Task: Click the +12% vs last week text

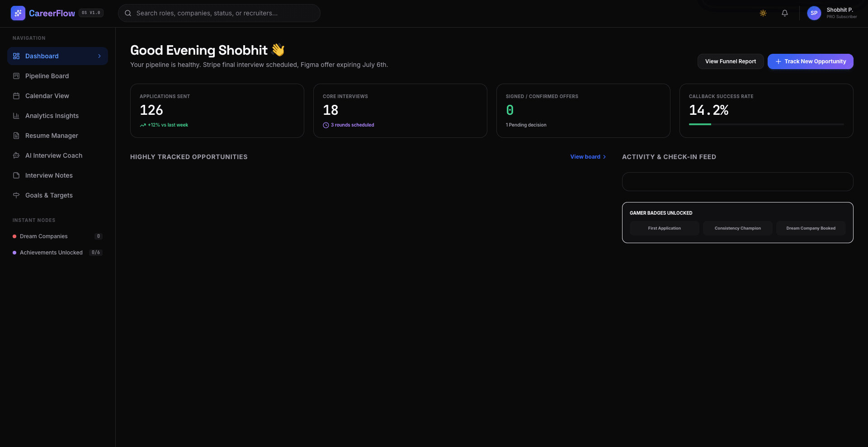Action: coord(168,125)
